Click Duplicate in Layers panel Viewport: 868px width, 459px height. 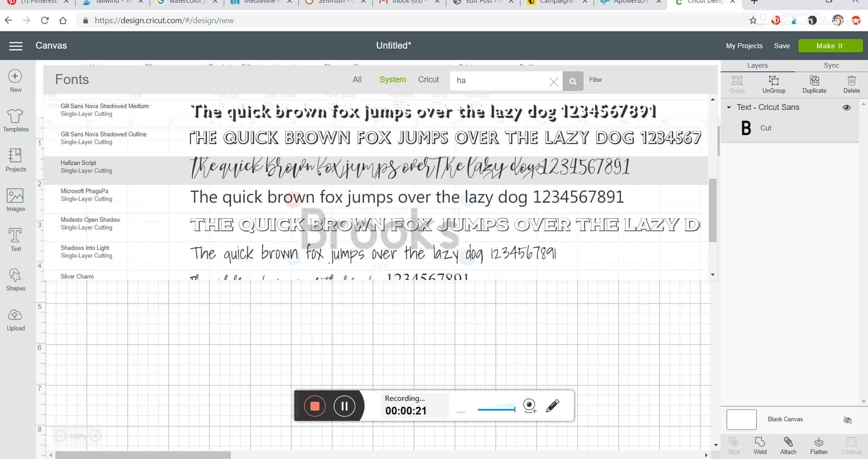coord(814,85)
